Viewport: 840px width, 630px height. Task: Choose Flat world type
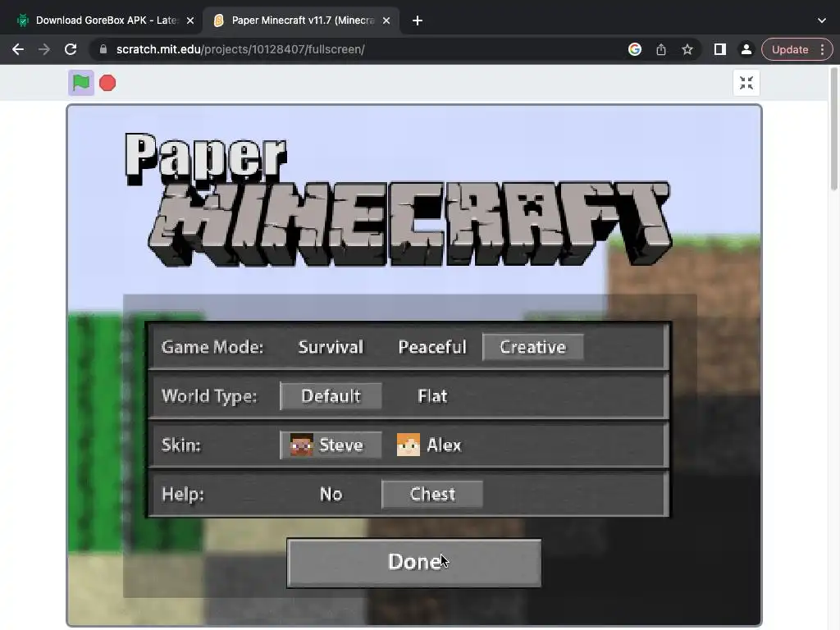(432, 396)
